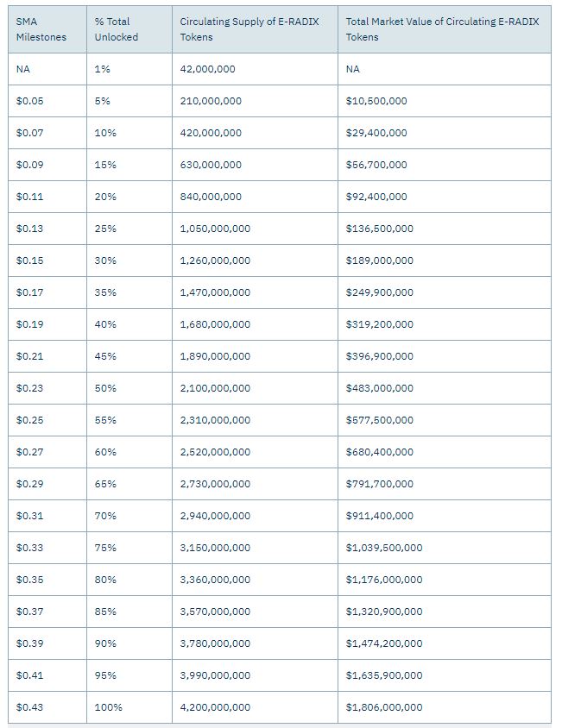This screenshot has width=562, height=728.
Task: Select the $0.41 milestone cell
Action: tap(47, 675)
